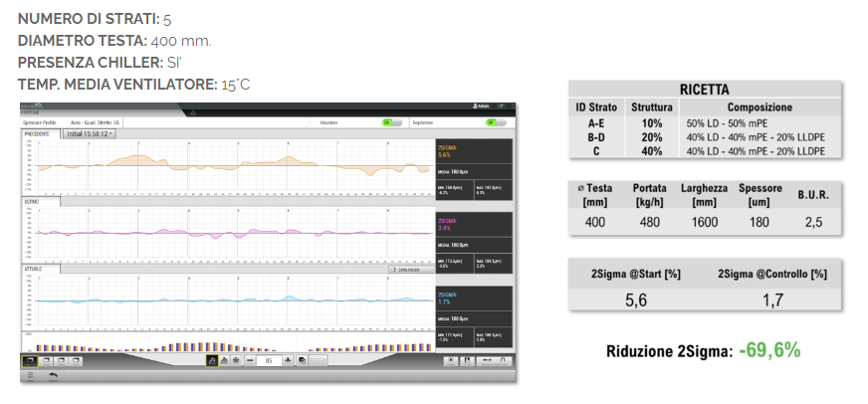Select the second view layout icon

[x=44, y=360]
